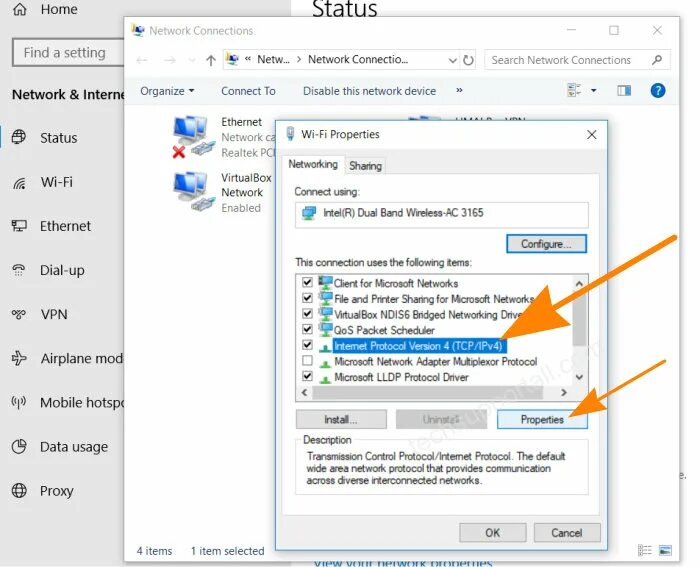Click the Back arrow in Network Connections
Screen dimensions: 700x567
[x=142, y=60]
